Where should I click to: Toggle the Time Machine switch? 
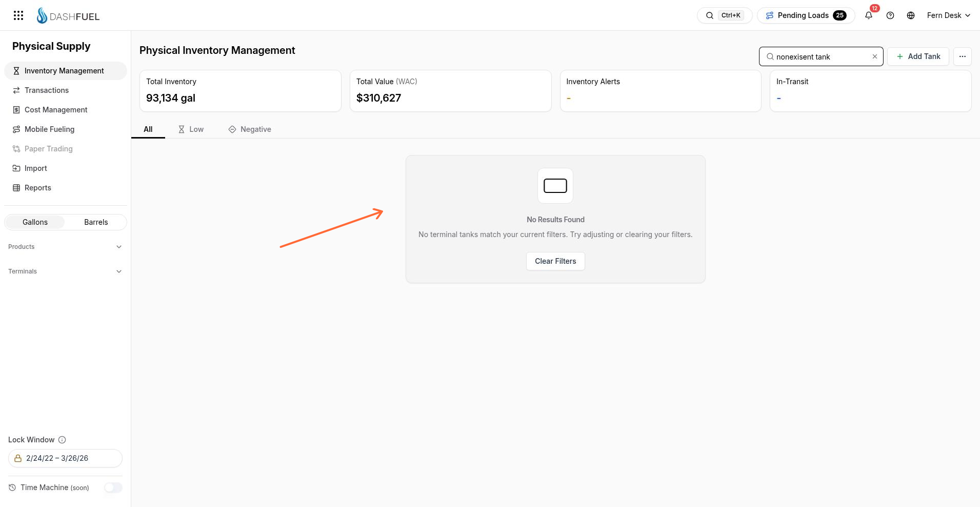113,488
